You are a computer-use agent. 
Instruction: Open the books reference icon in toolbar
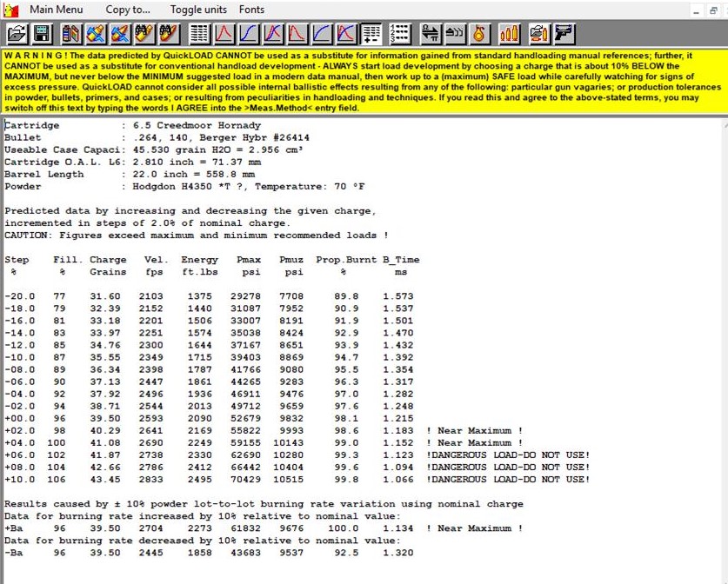[71, 34]
